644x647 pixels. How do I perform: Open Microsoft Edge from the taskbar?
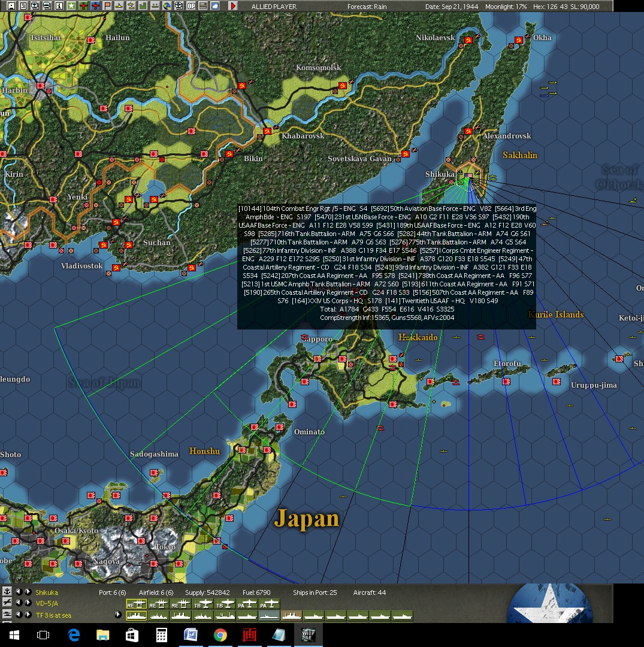tap(74, 635)
